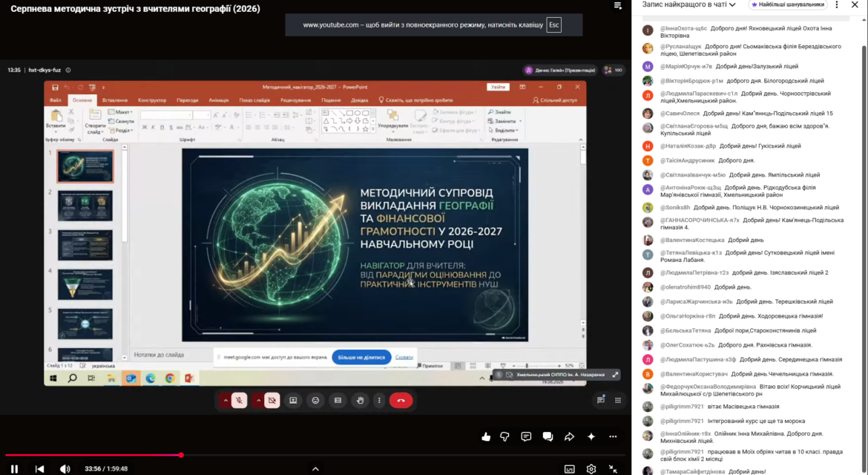Expand the Хмельницький ОІППО participant tile
868x475 pixels.
click(x=615, y=375)
